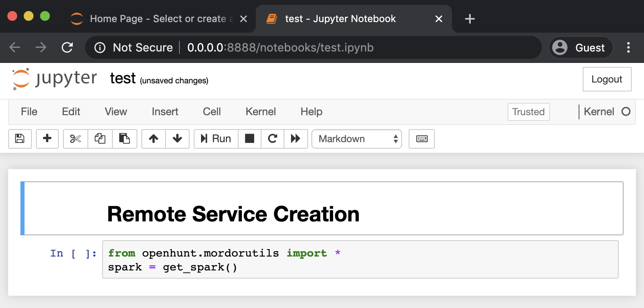Open the Kernel menu
Image resolution: width=644 pixels, height=308 pixels.
[x=261, y=112]
